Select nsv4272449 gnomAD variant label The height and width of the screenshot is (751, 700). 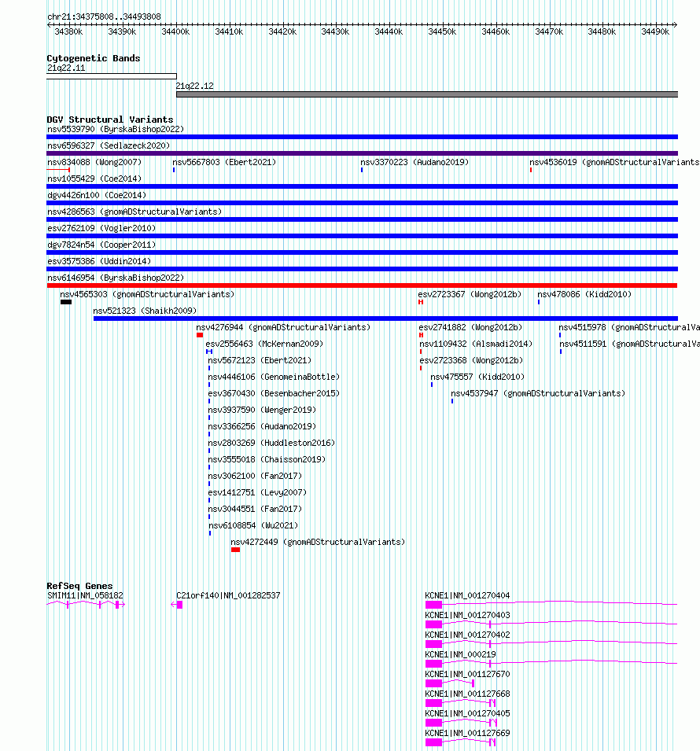(318, 542)
